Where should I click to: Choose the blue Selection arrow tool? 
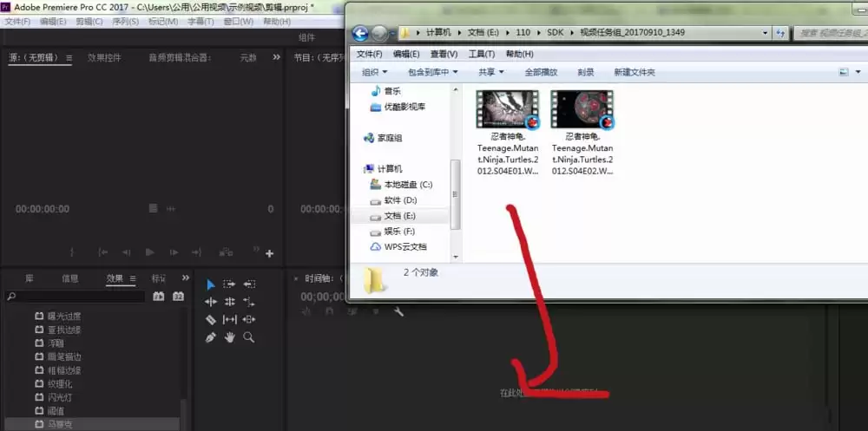point(211,284)
